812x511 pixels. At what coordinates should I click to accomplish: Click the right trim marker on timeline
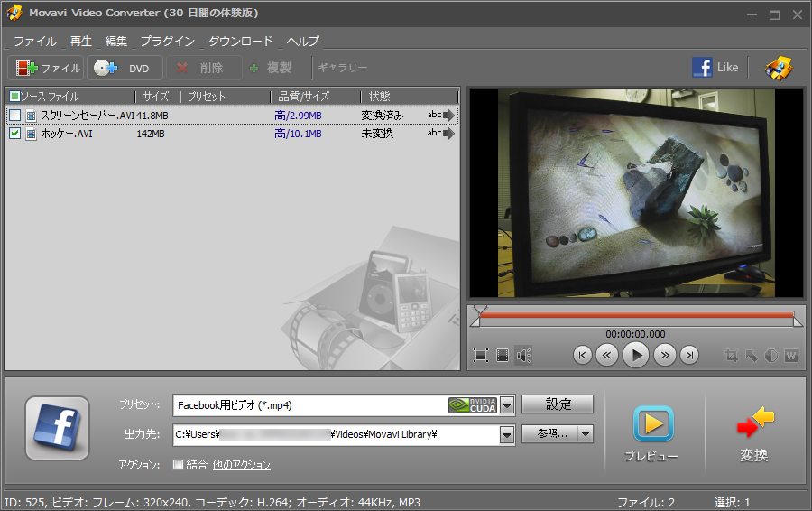(x=798, y=321)
